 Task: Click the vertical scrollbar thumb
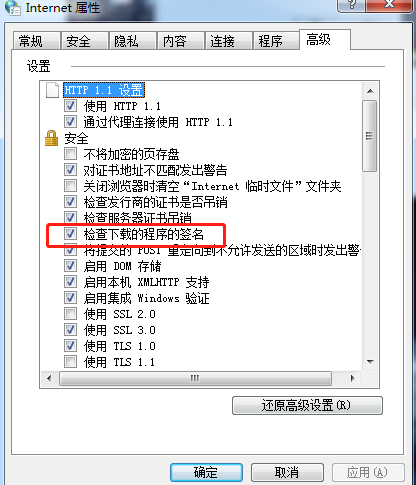(x=370, y=136)
